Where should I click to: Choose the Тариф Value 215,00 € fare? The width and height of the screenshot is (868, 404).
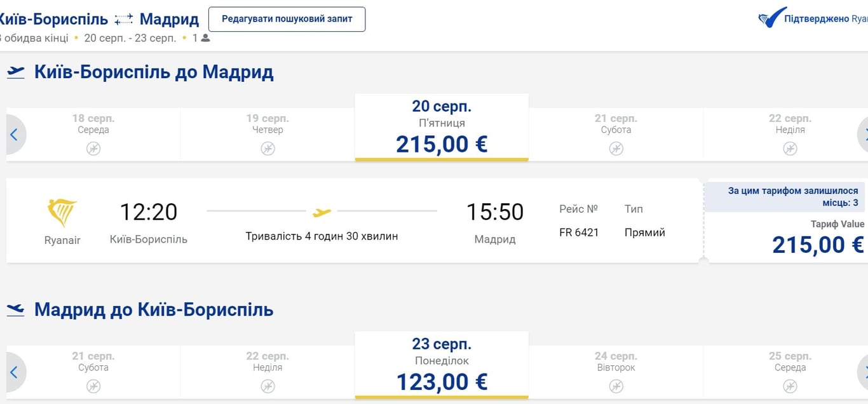point(818,245)
